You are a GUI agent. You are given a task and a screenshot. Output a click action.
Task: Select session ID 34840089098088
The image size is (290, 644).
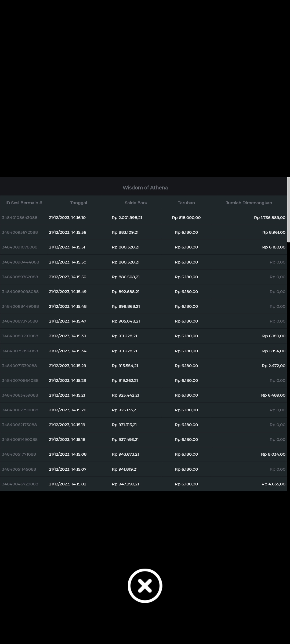pyautogui.click(x=20, y=292)
